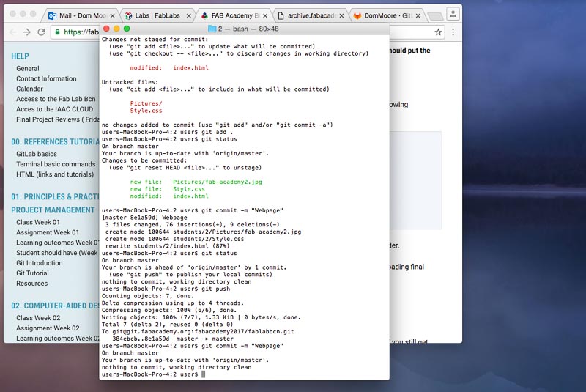Switch to archive.fabacademy tab

click(311, 15)
